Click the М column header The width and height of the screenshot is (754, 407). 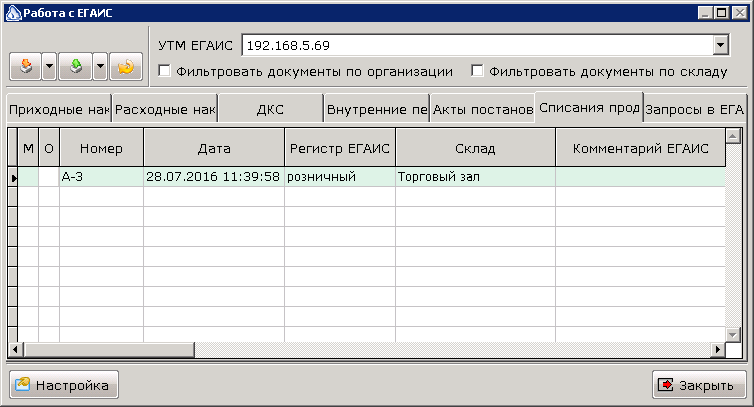28,148
